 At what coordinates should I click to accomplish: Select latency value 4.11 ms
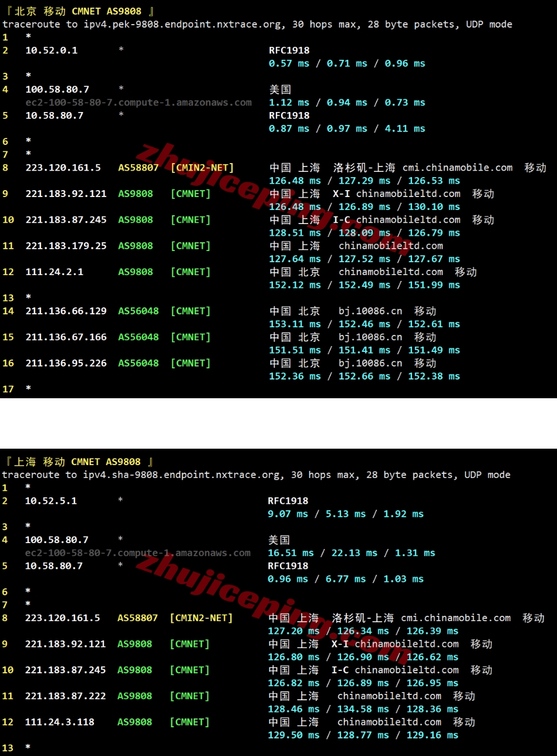click(405, 128)
